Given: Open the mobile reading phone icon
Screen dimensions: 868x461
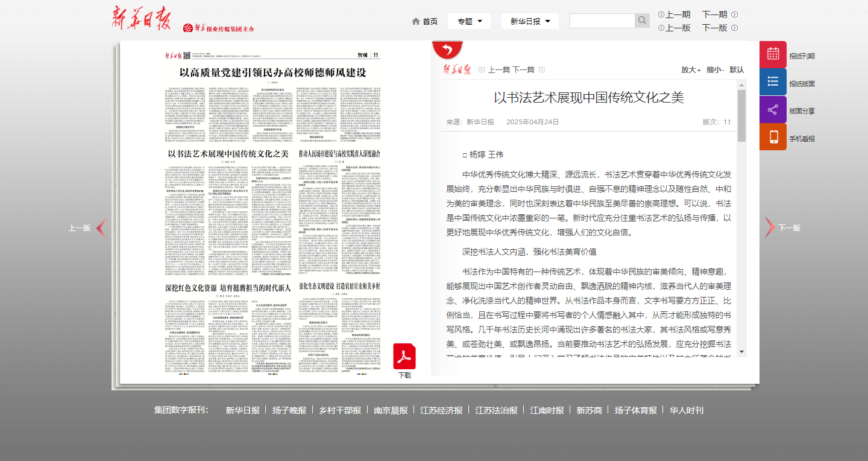Looking at the screenshot, I should 773,137.
